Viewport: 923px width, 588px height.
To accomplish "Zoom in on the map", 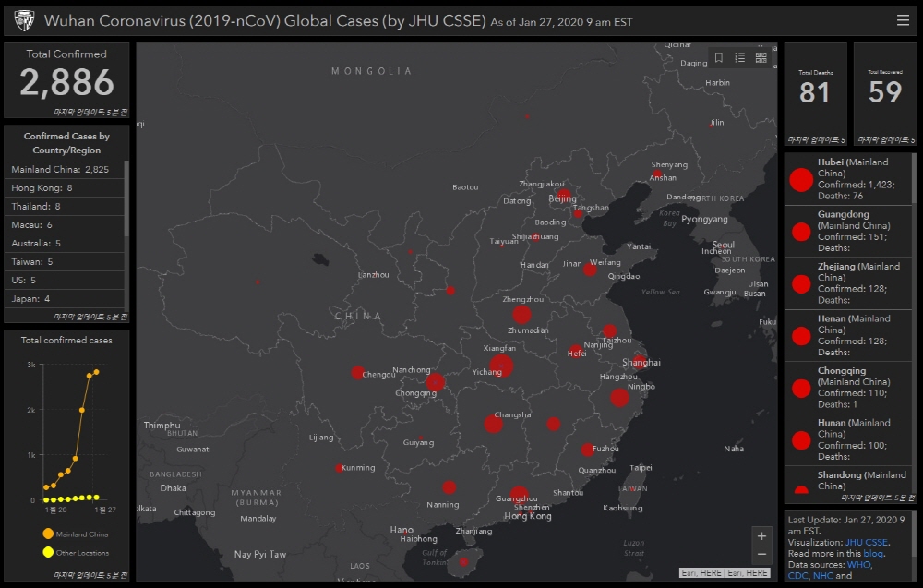I will [761, 536].
